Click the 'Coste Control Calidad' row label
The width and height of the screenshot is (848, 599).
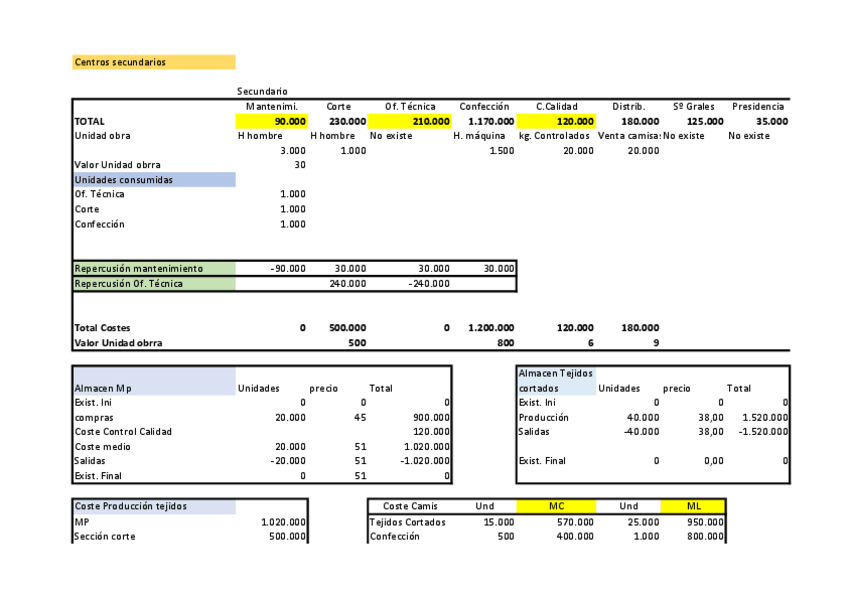(x=123, y=431)
